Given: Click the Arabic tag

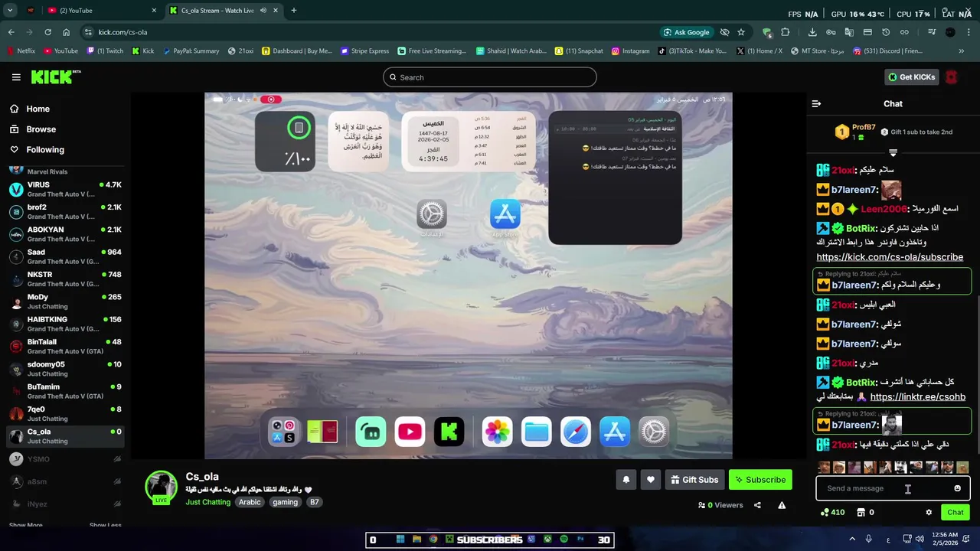Looking at the screenshot, I should coord(250,502).
